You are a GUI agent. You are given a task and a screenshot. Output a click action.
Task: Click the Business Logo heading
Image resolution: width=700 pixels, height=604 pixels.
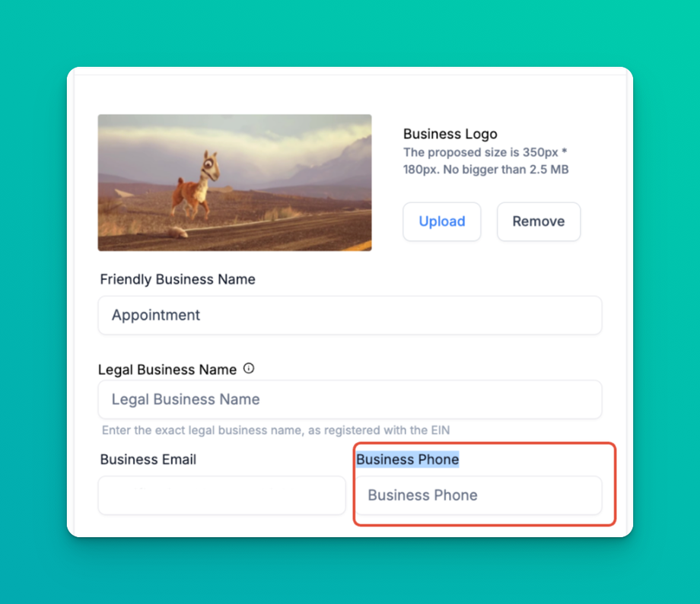pyautogui.click(x=450, y=134)
